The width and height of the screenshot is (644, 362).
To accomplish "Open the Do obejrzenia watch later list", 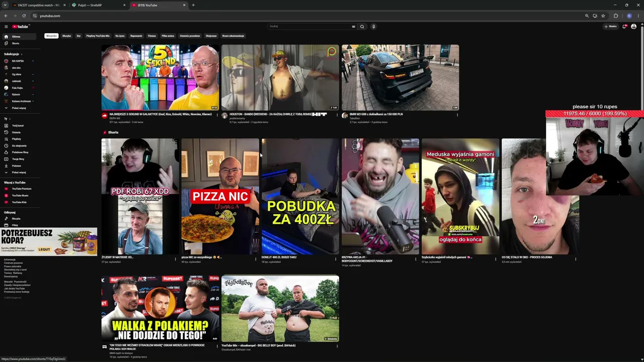I will 18,146.
